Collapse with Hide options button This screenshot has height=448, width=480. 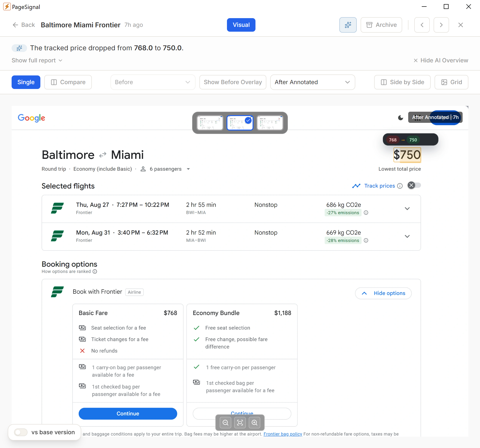[x=383, y=293]
